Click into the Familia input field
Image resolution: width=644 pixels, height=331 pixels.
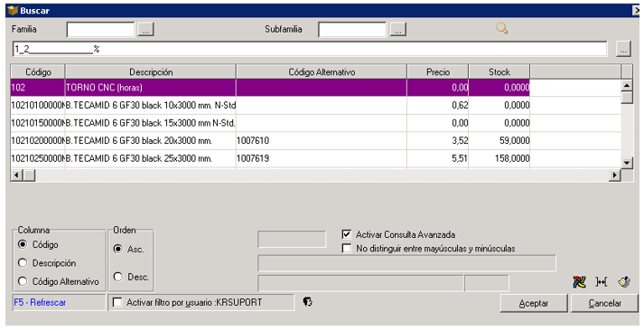point(100,30)
